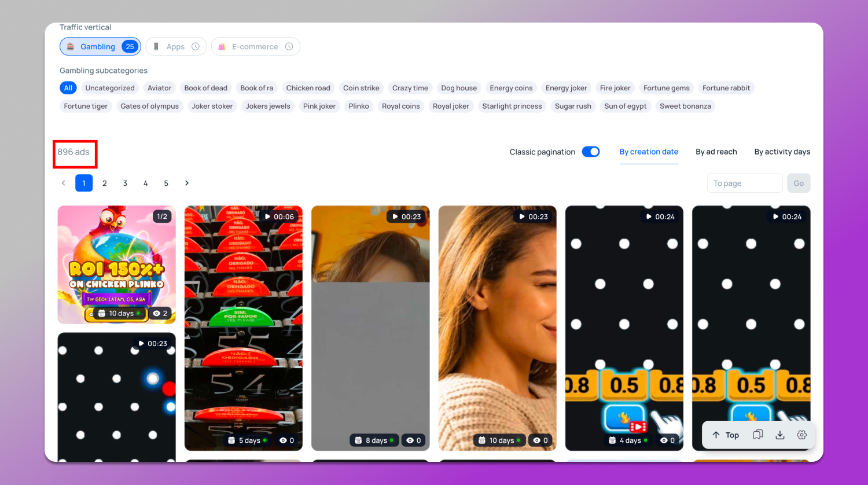Click the To page input field
The image size is (868, 485).
pyautogui.click(x=744, y=183)
